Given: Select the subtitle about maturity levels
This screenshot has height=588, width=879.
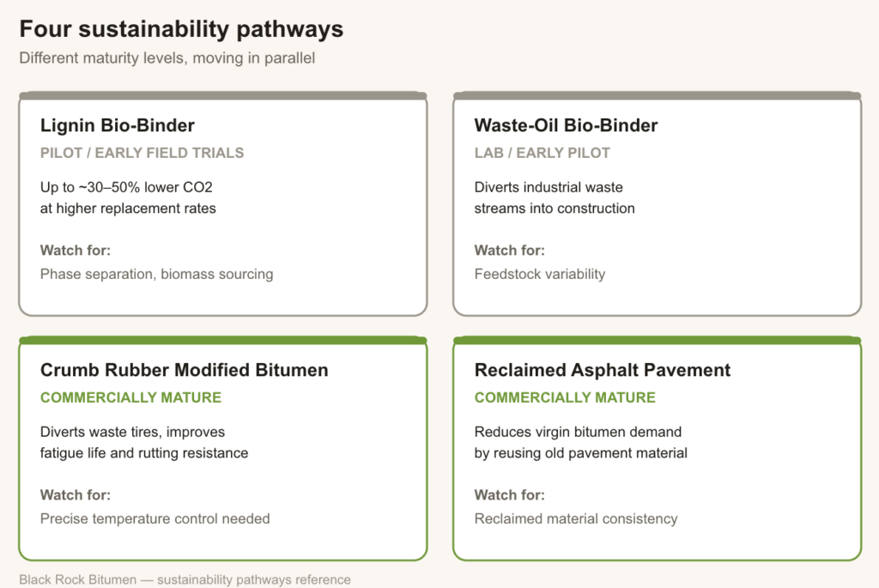Looking at the screenshot, I should coord(167,58).
